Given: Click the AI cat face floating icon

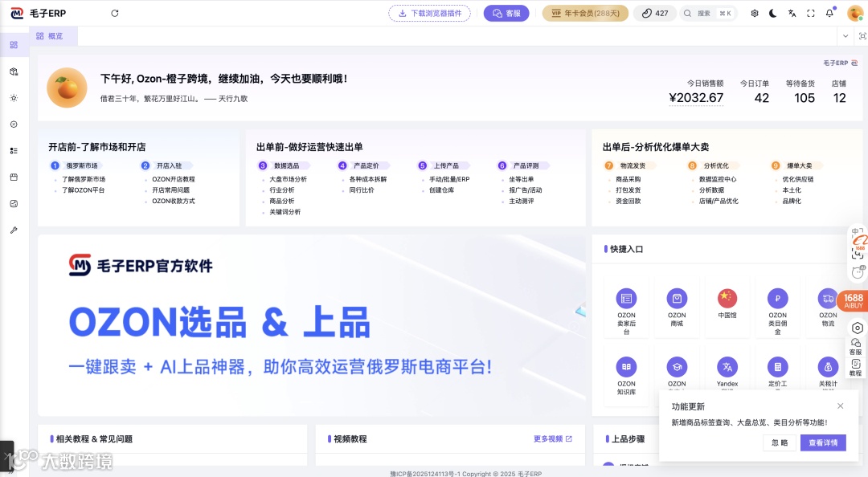Looking at the screenshot, I should pyautogui.click(x=857, y=271).
